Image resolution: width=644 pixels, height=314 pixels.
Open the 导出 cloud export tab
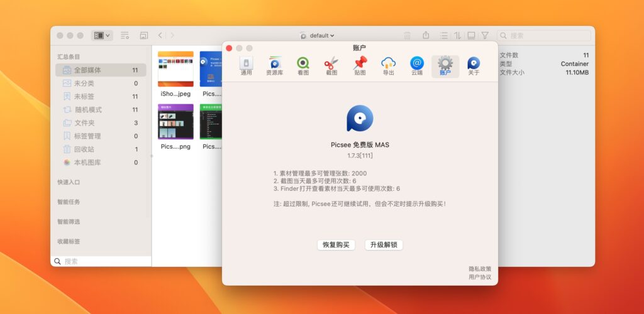(x=389, y=67)
